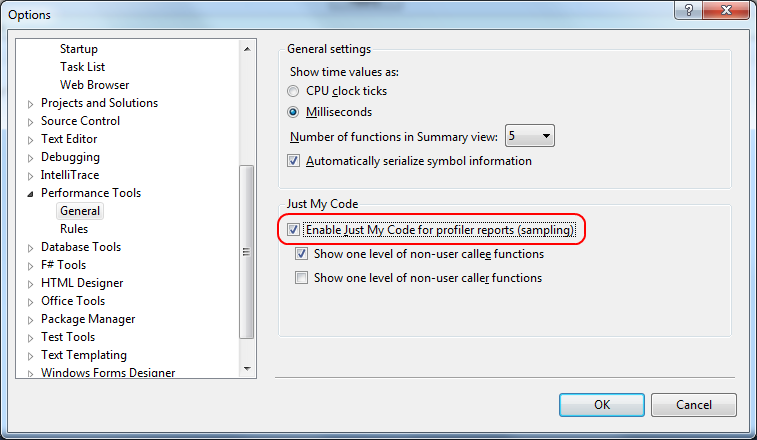Viewport: 757px width, 440px height.
Task: Click the scrollbar up arrow in tree
Action: 247,49
